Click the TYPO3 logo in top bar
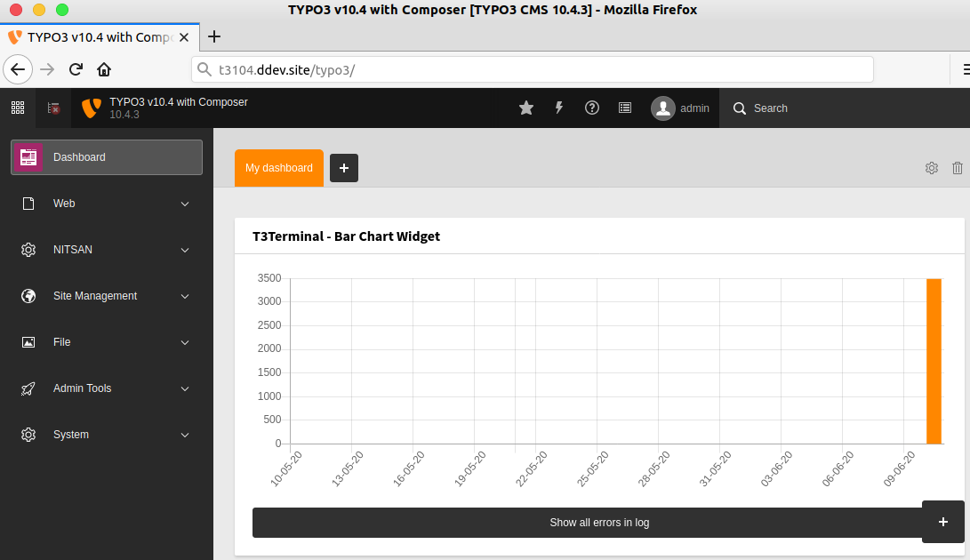The image size is (970, 560). coord(92,108)
